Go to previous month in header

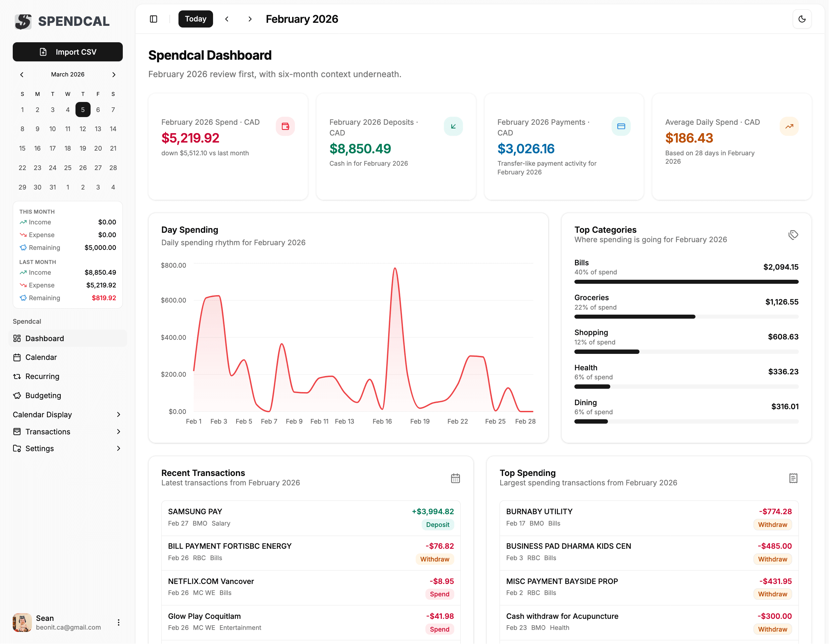(226, 19)
